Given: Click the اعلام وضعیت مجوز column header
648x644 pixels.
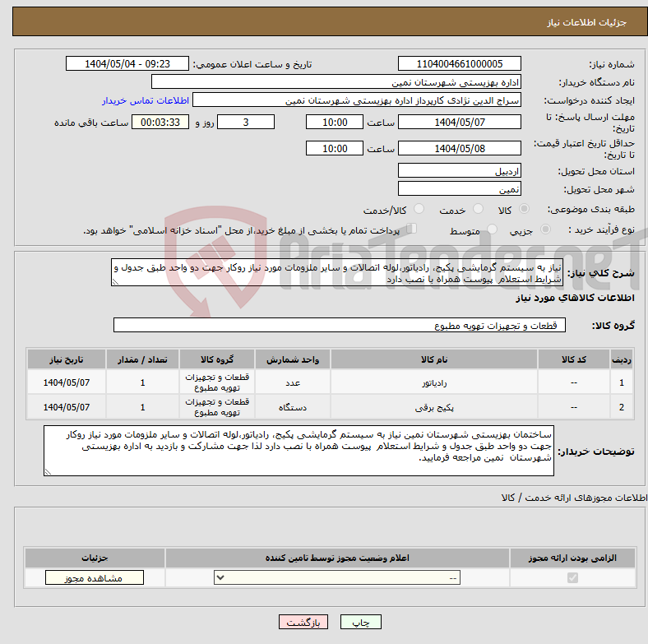Looking at the screenshot, I should tap(337, 558).
